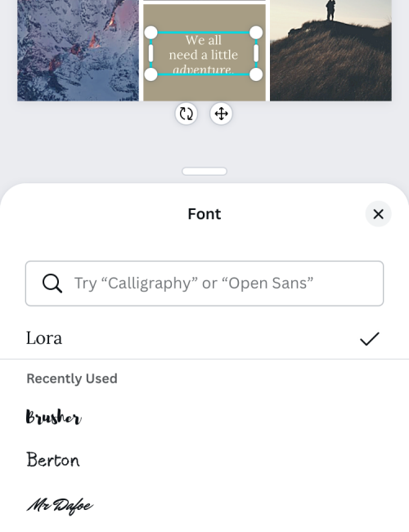Screen dimensions: 409x532
Task: Choose the Brusher font
Action: 54,417
